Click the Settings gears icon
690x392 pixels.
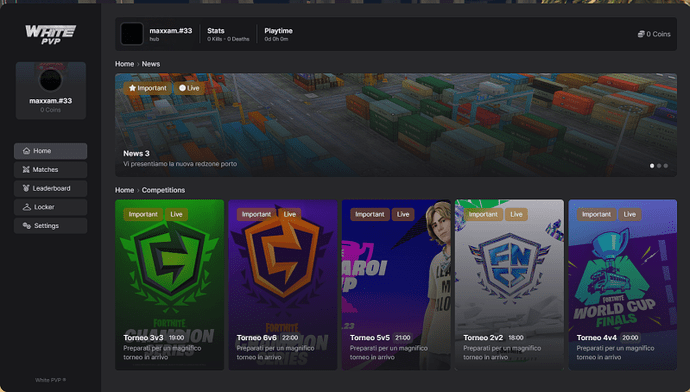[x=26, y=226]
